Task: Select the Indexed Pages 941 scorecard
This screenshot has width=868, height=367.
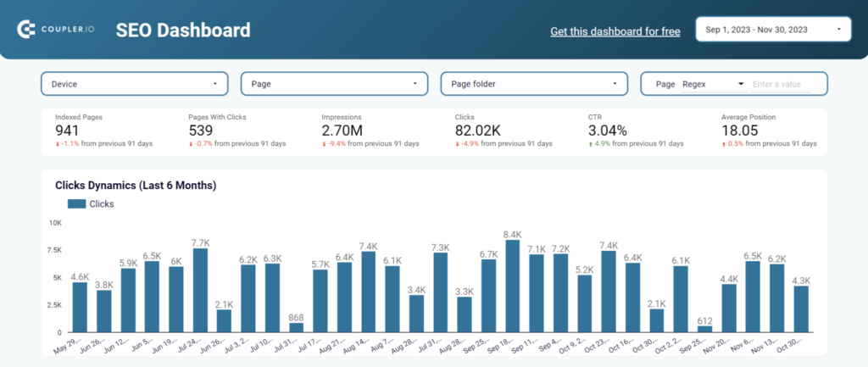Action: [103, 131]
